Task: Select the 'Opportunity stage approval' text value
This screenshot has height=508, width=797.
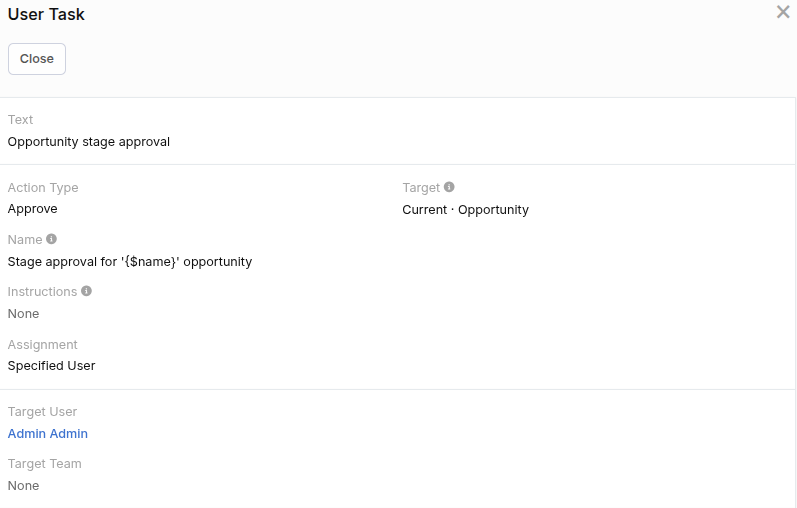Action: pos(89,142)
